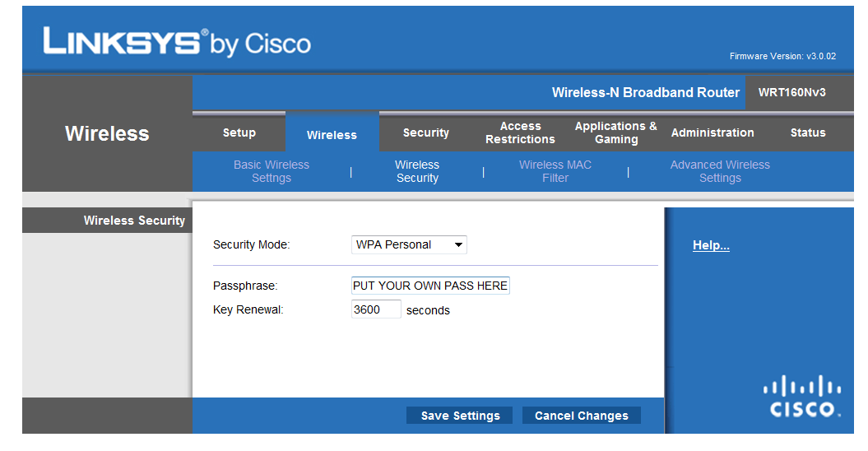868x451 pixels.
Task: Go to Advanced Wireless Settings subtab
Action: [720, 171]
